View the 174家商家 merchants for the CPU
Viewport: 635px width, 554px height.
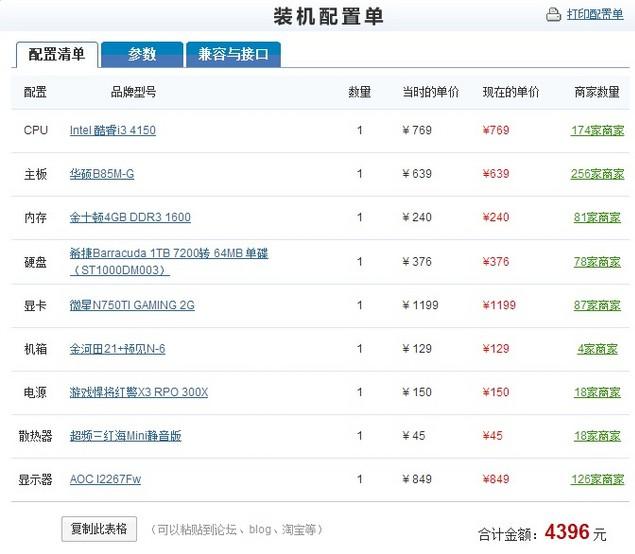(x=597, y=130)
